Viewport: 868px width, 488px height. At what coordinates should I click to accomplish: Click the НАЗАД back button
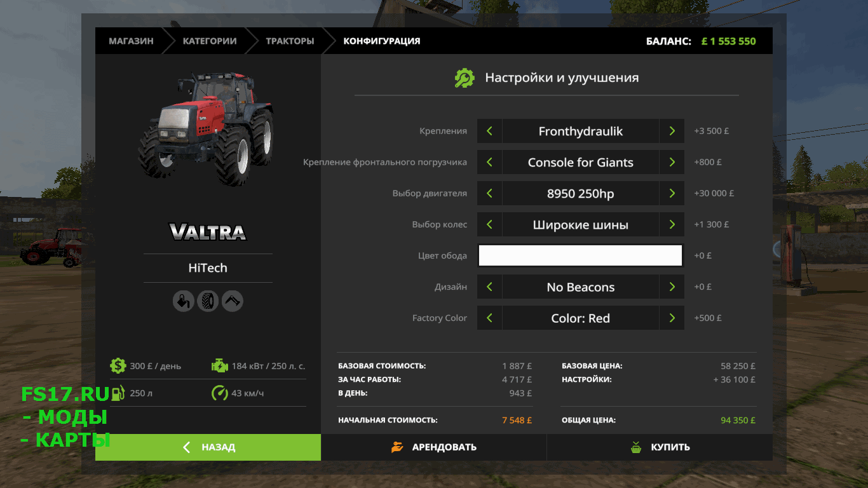point(208,447)
